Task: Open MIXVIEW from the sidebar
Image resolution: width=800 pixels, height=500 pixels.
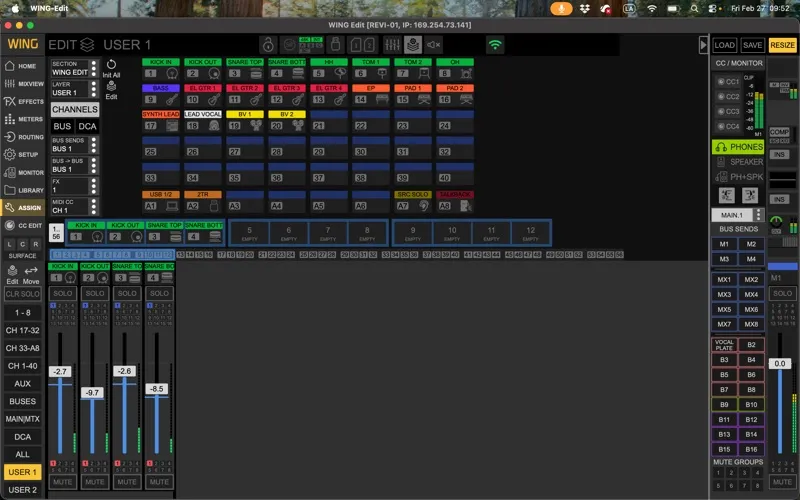Action: tap(22, 84)
